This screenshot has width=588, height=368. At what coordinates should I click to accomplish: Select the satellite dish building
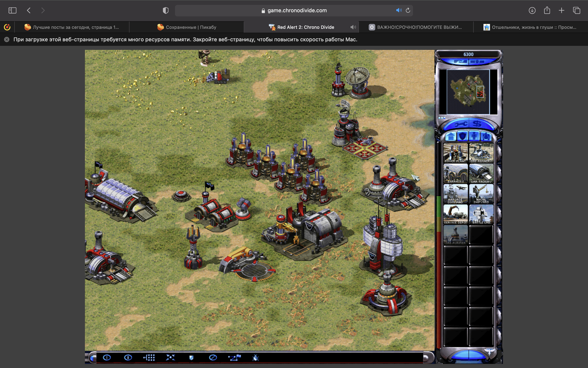click(358, 83)
